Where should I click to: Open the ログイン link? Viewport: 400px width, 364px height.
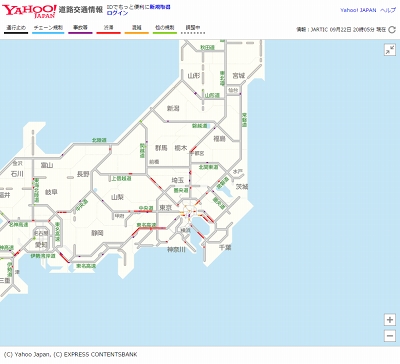coord(117,13)
